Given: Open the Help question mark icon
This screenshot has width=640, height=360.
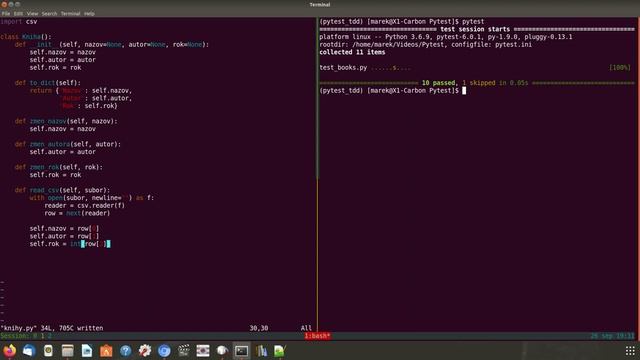Looking at the screenshot, I should point(126,351).
